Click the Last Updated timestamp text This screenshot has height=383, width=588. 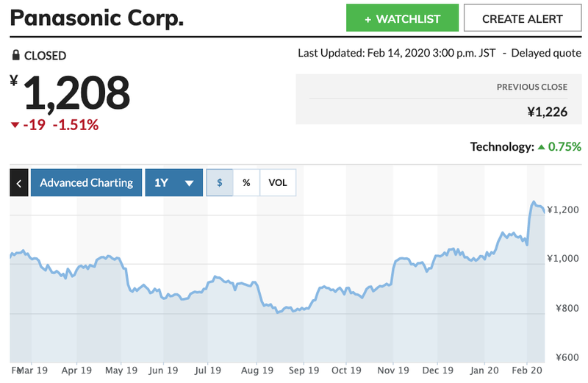pyautogui.click(x=397, y=53)
